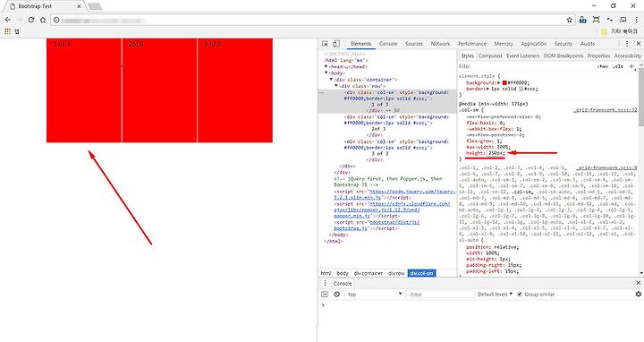
Task: Open the Sources tab
Action: pyautogui.click(x=414, y=44)
